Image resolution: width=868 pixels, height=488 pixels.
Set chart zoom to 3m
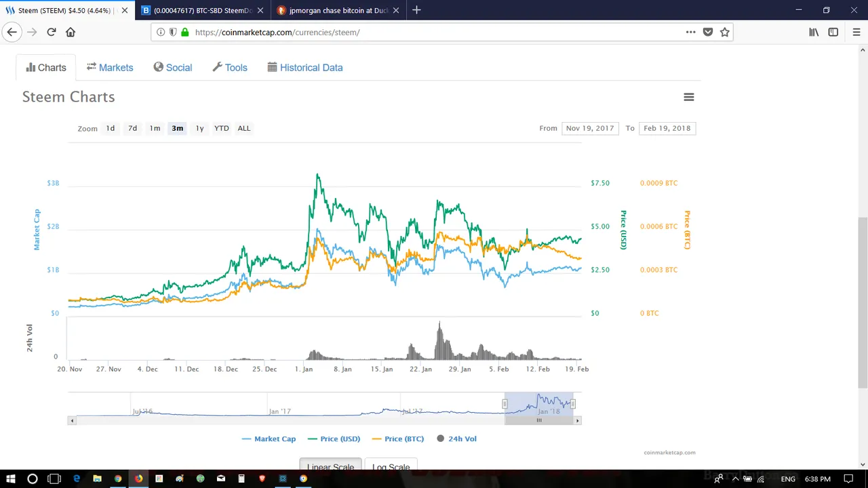[x=178, y=128]
